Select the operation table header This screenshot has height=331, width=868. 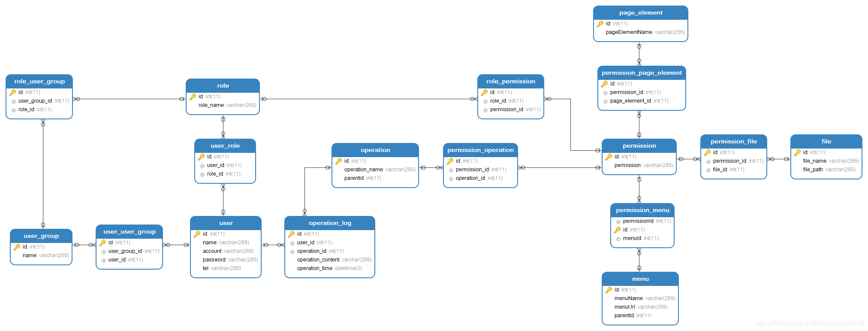[375, 150]
